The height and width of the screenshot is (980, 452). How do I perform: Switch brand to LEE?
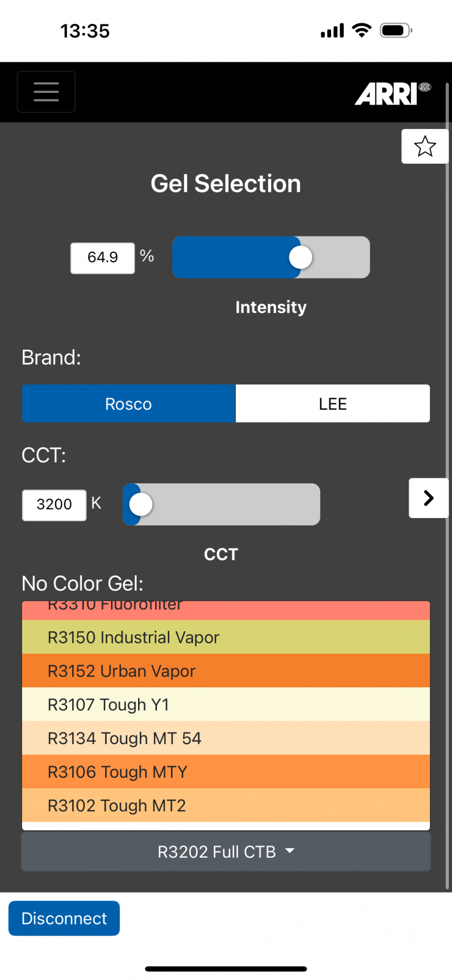click(332, 404)
